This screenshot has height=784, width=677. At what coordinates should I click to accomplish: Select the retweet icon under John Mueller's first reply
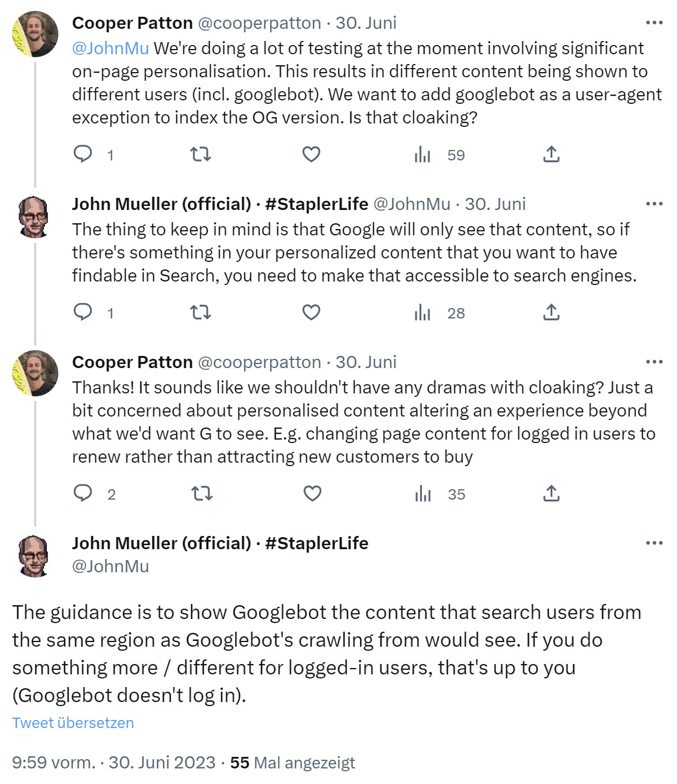pos(201,313)
